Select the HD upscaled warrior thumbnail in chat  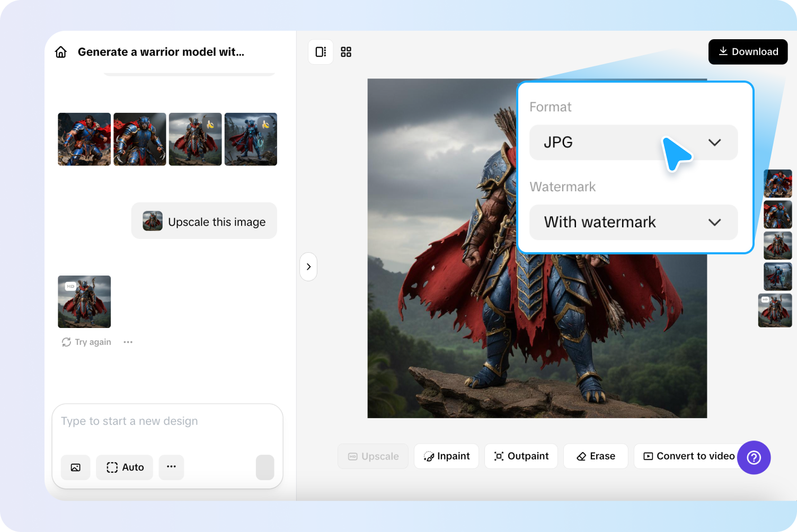point(84,302)
